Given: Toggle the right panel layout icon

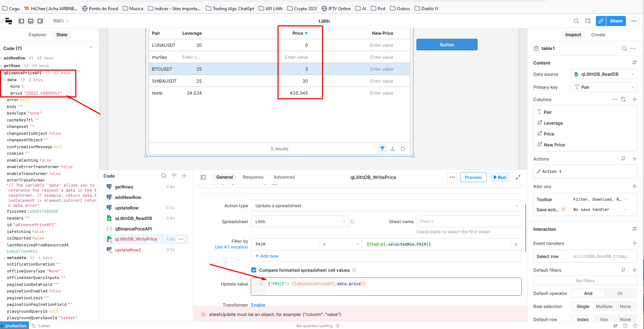Looking at the screenshot, I should [x=40, y=21].
